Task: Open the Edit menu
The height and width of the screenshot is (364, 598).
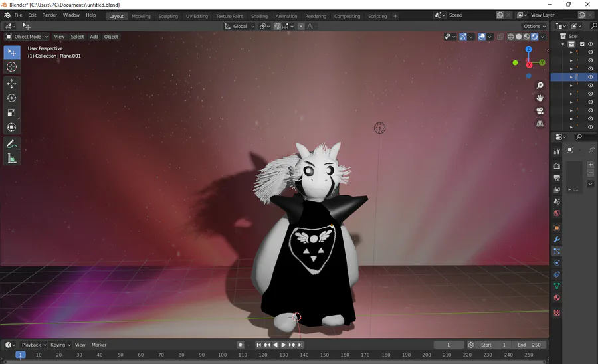Action: tap(32, 15)
